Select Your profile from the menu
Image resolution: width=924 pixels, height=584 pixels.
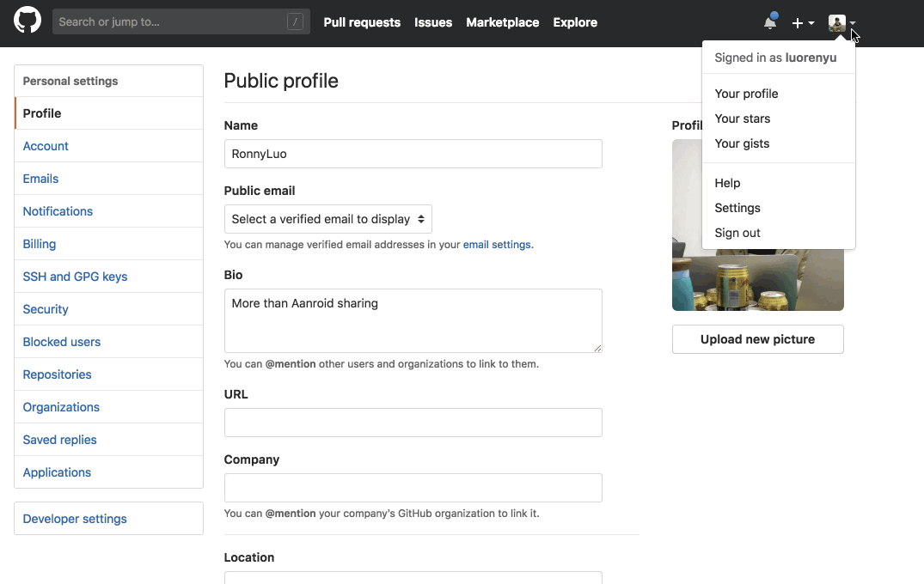pyautogui.click(x=746, y=94)
